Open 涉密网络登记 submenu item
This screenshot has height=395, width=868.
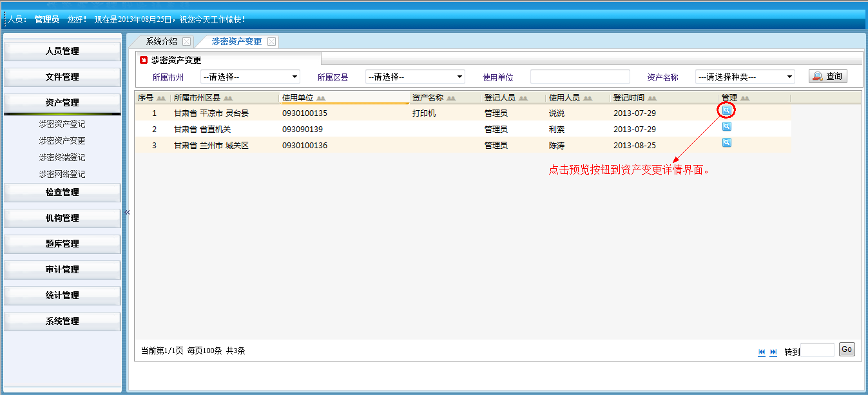[x=62, y=174]
